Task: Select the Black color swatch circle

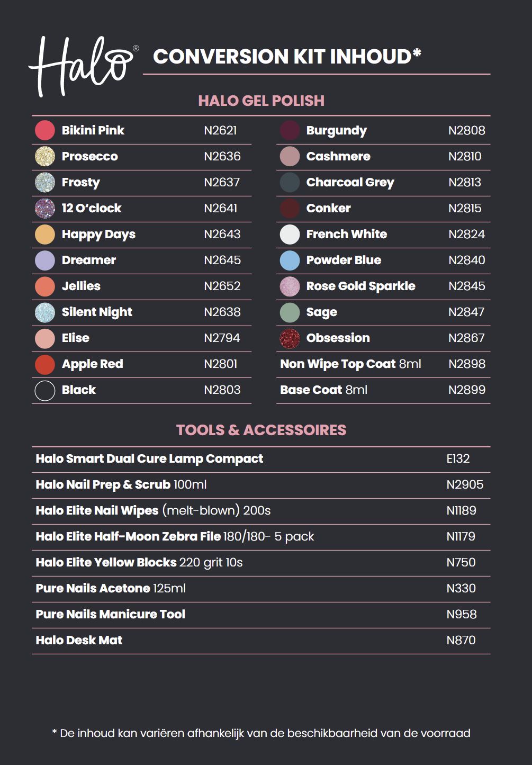Action: pos(45,390)
